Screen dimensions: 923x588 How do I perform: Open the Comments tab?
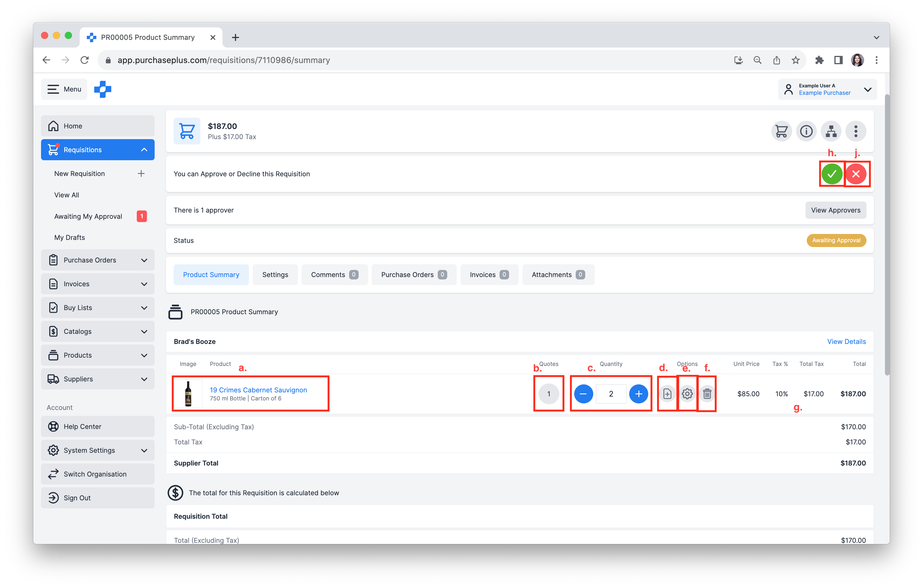coord(334,274)
